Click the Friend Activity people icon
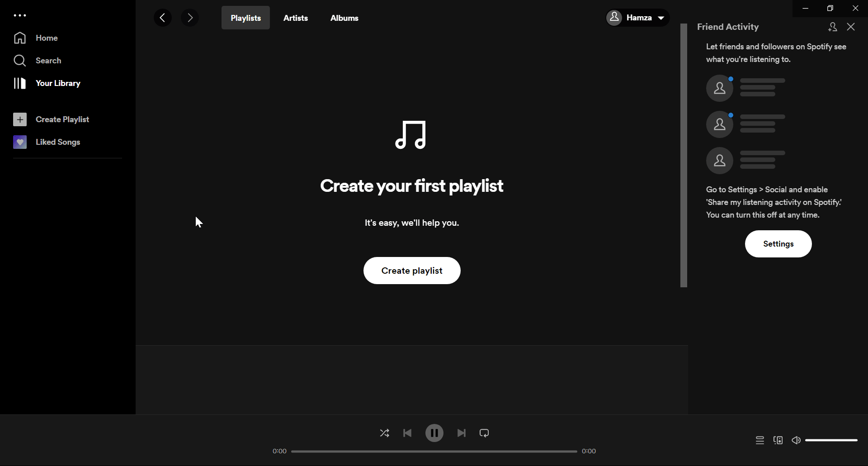The image size is (868, 466). [833, 27]
